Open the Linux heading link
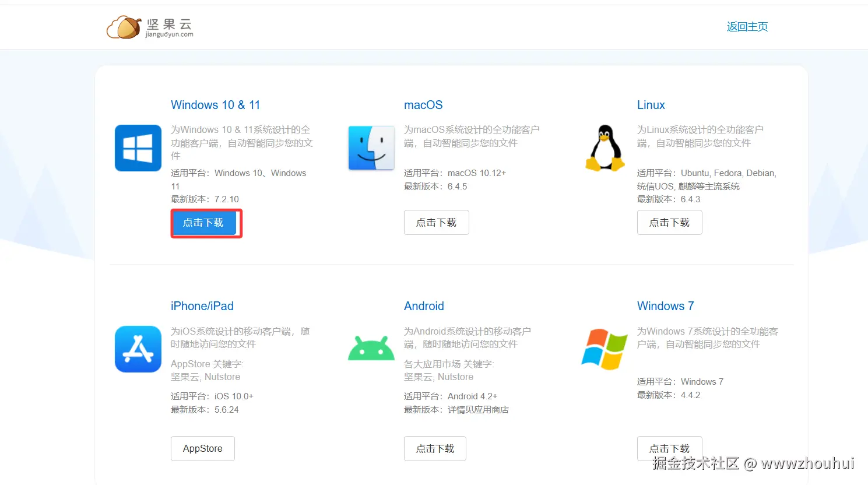868x485 pixels. pos(651,105)
